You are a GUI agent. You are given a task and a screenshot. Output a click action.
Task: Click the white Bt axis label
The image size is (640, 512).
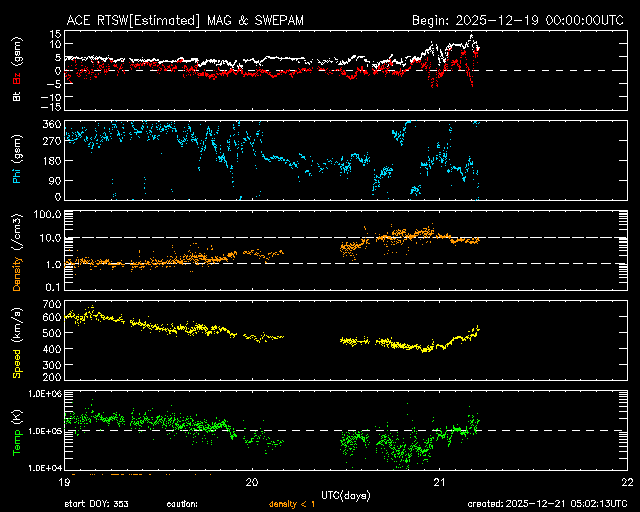click(x=16, y=97)
